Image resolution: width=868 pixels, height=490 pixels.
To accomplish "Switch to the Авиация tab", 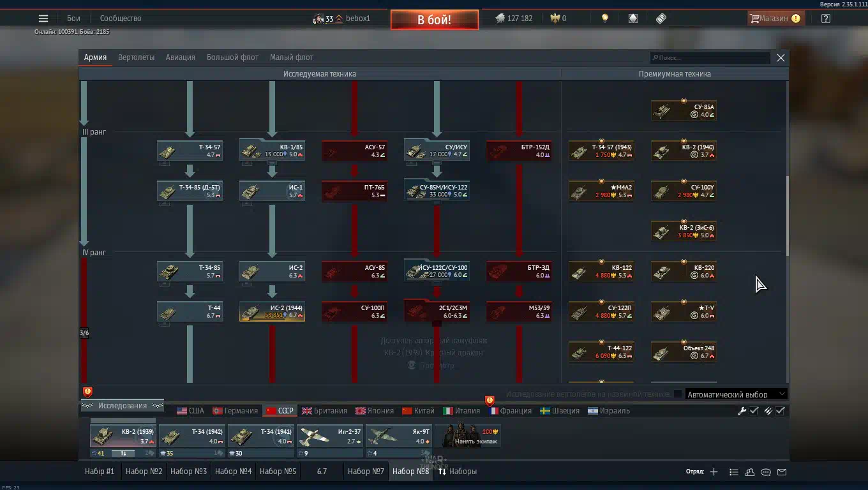I will click(181, 57).
